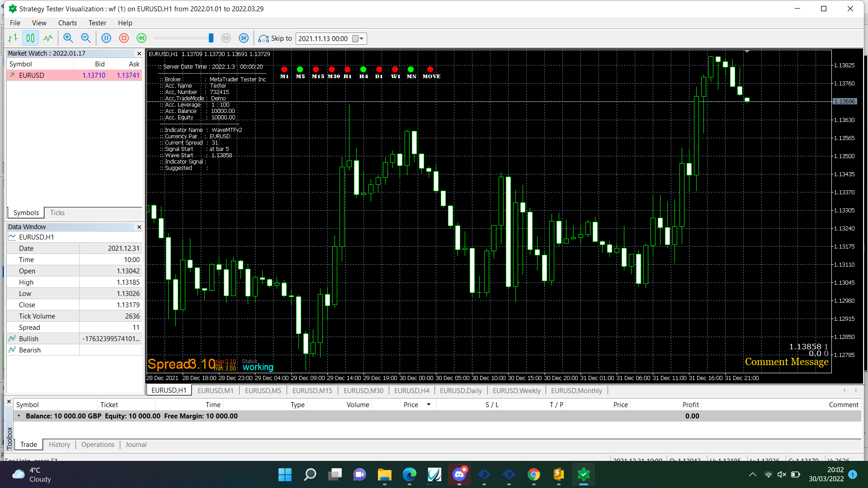Click the green rewind button

(x=142, y=38)
